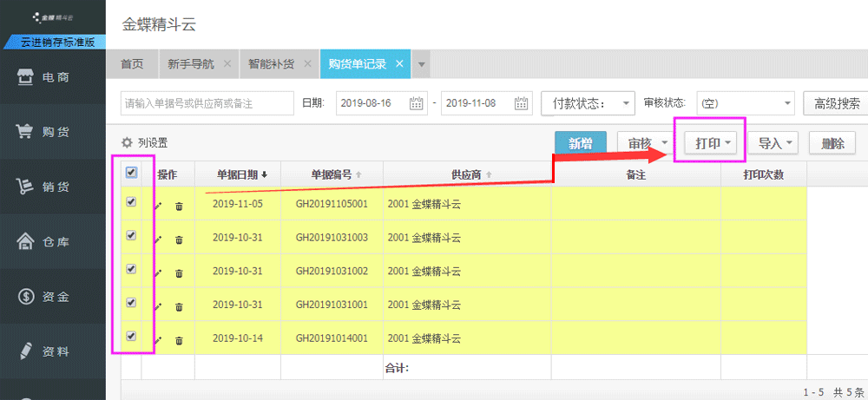
Task: Close the 购货单记录 tab
Action: click(399, 63)
